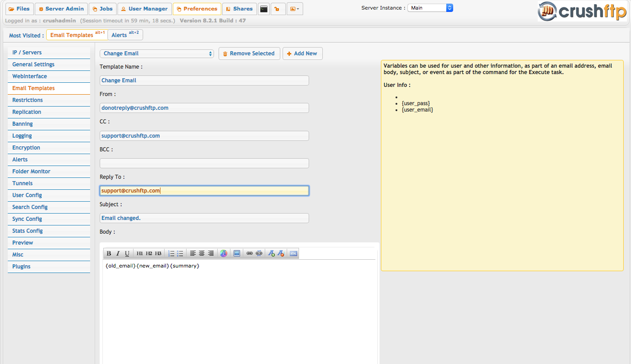The image size is (631, 364).
Task: Switch to the Jobs tab
Action: coord(102,9)
